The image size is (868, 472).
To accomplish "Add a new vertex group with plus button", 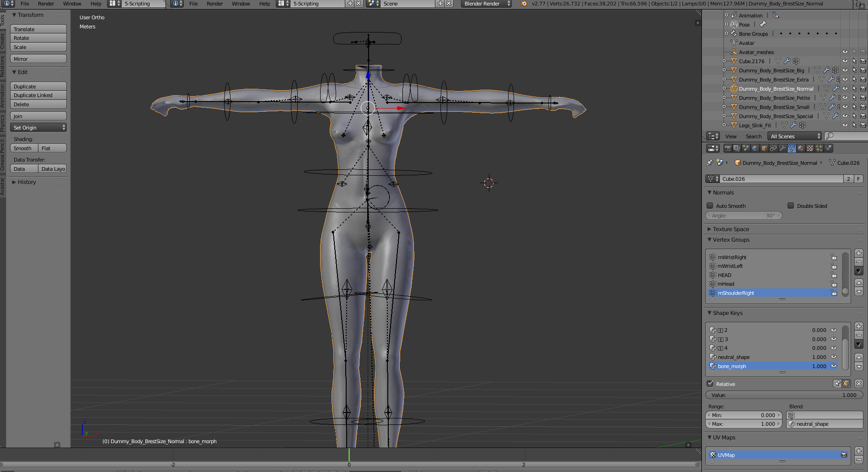I will [x=859, y=253].
